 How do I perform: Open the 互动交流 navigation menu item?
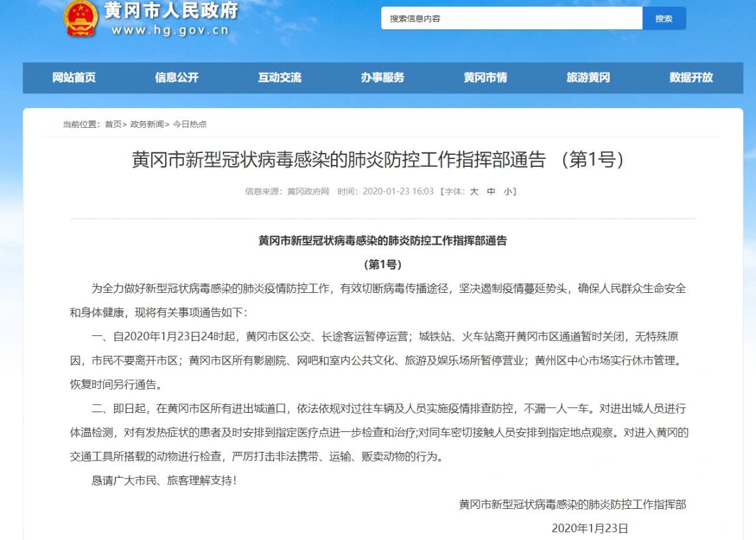(x=280, y=78)
